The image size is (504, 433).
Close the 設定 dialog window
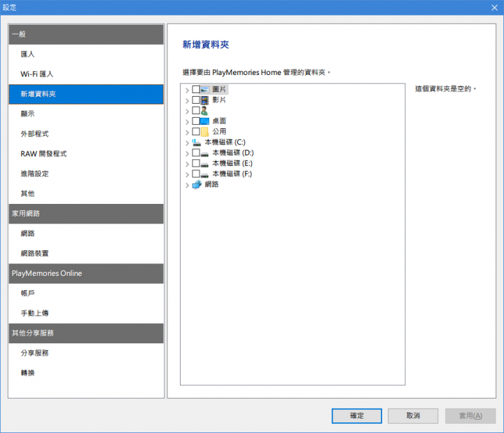click(x=494, y=8)
